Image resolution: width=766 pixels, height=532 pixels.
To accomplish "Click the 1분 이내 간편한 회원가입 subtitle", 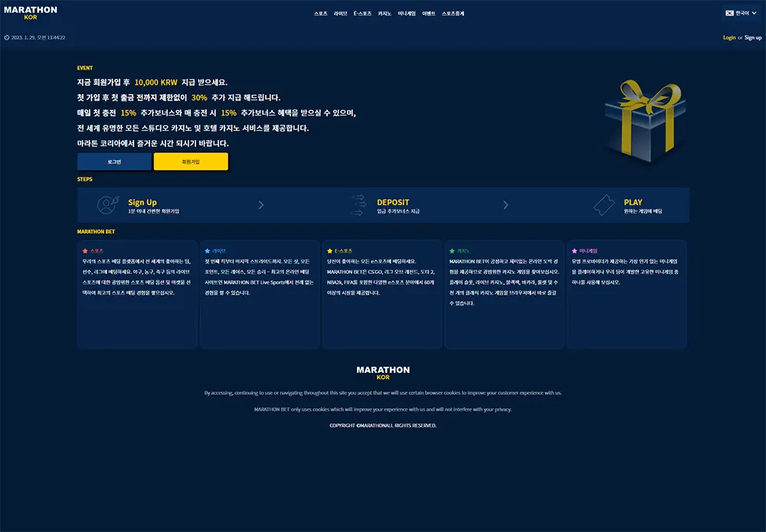I will [153, 211].
